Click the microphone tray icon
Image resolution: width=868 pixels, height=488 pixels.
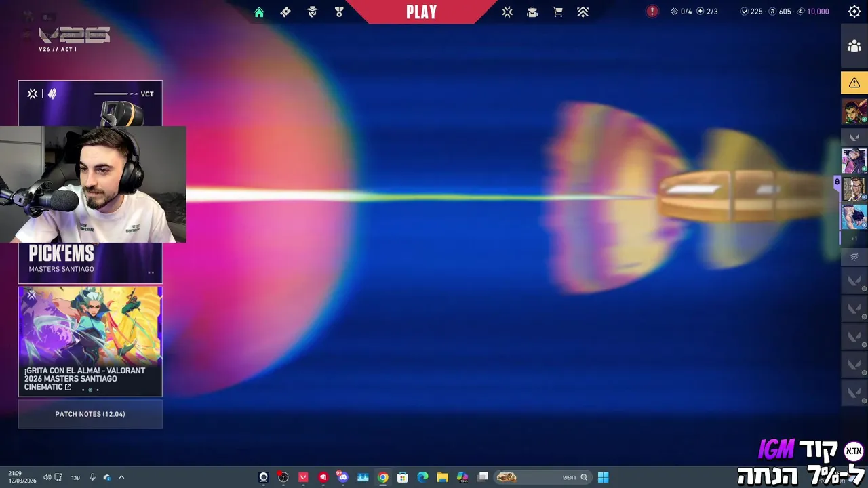coord(92,477)
